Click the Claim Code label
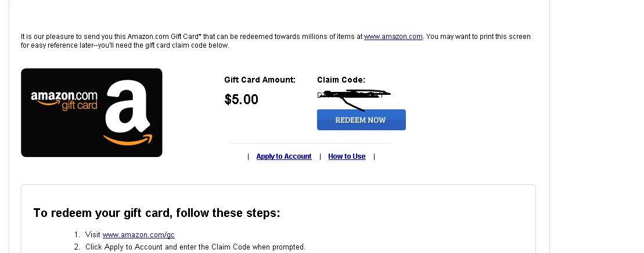The image size is (644, 253). pos(341,80)
